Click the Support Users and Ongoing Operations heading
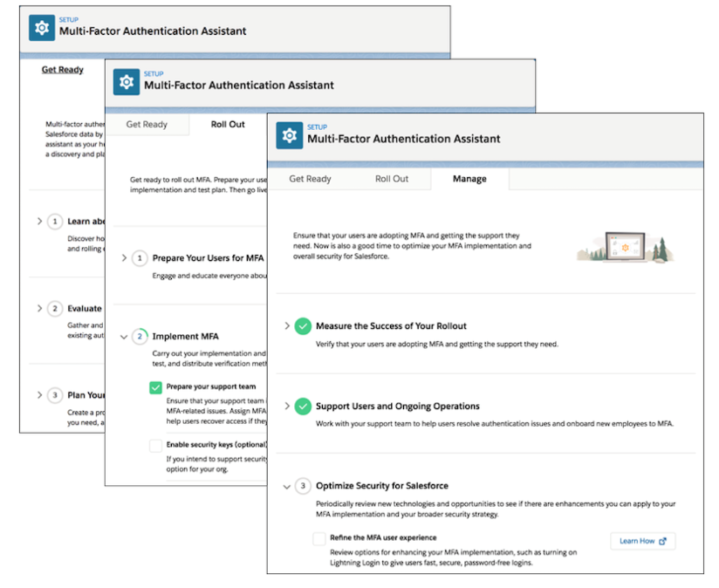Screen dimensions: 719x588 (x=398, y=406)
